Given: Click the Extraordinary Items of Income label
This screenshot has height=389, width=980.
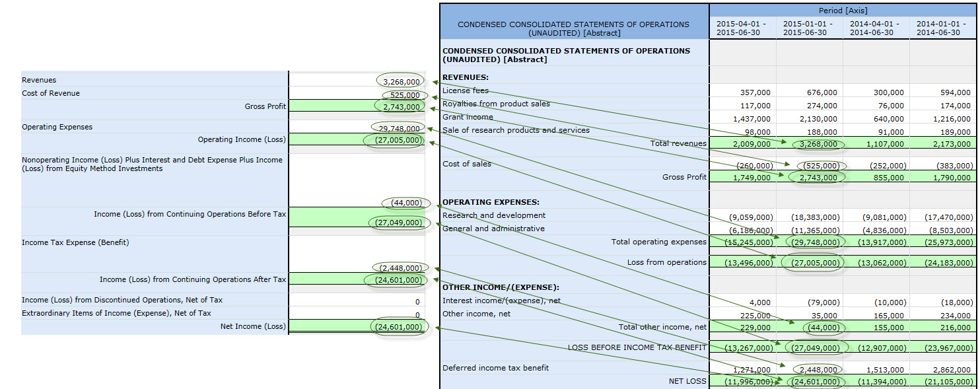Looking at the screenshot, I should pyautogui.click(x=116, y=313).
